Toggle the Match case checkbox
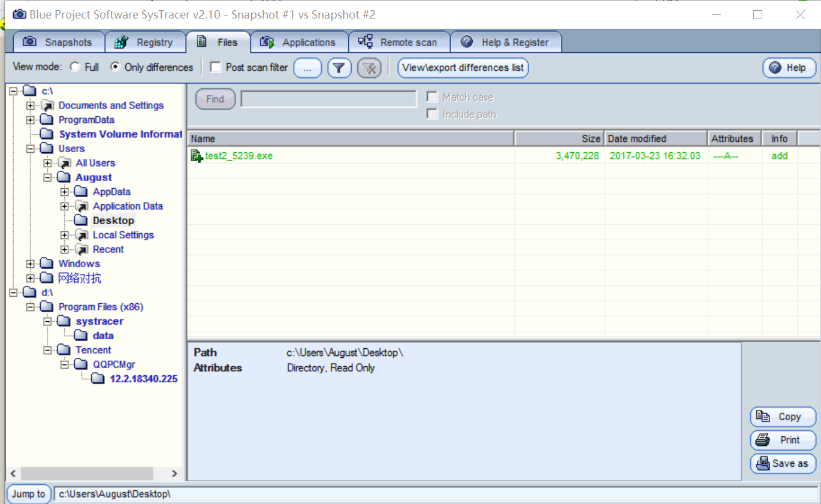 [x=432, y=97]
